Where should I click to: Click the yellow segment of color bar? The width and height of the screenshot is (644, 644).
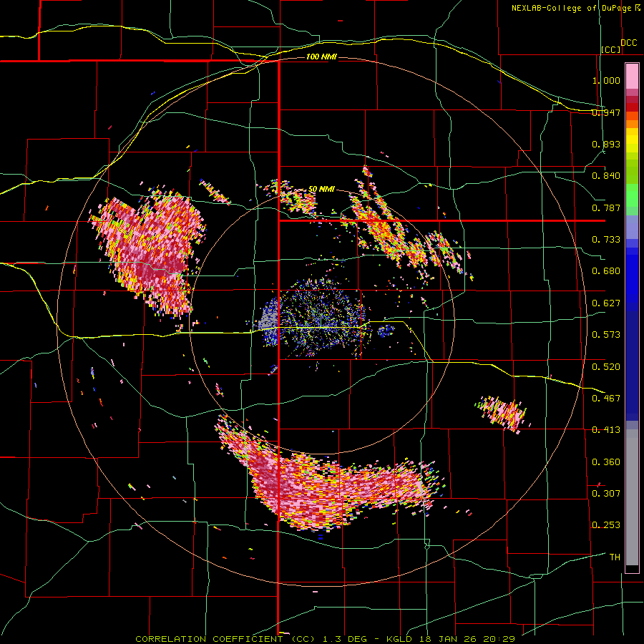[632, 140]
